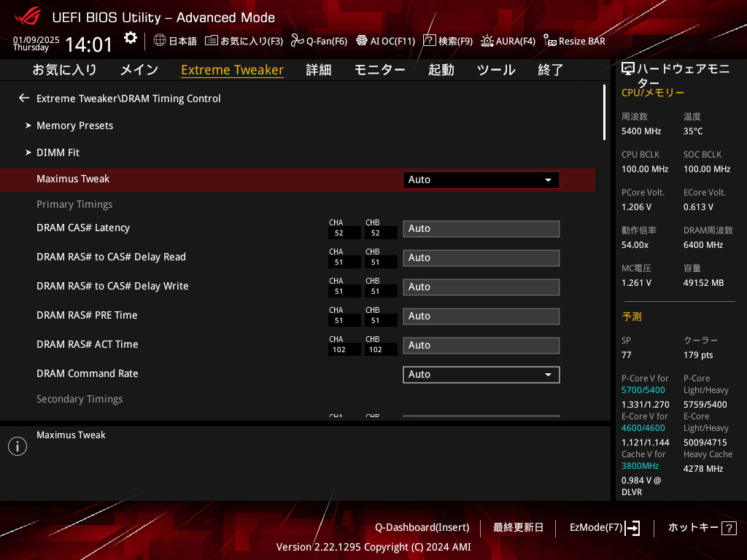The width and height of the screenshot is (747, 560).
Task: Open the search question mark icon
Action: 430,41
